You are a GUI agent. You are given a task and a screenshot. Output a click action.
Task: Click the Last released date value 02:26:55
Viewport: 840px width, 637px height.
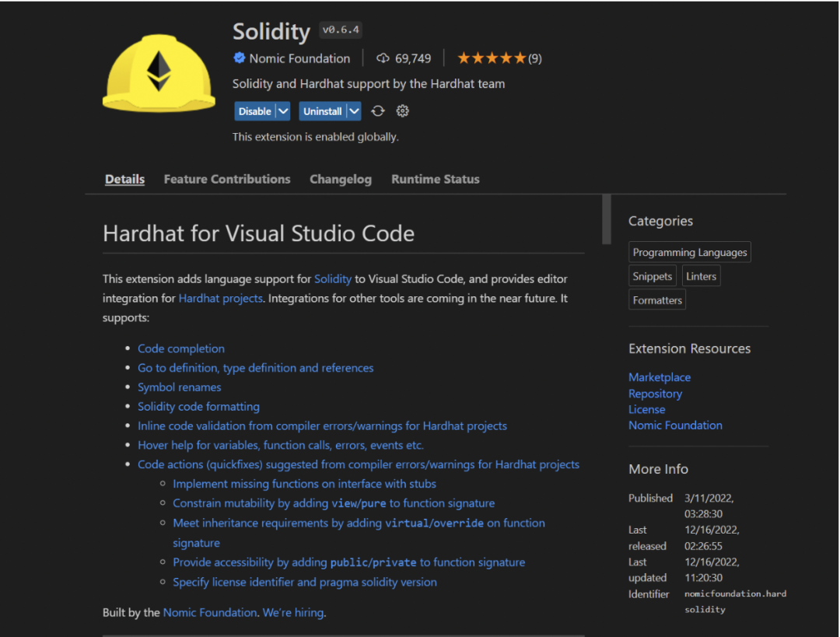(x=703, y=546)
